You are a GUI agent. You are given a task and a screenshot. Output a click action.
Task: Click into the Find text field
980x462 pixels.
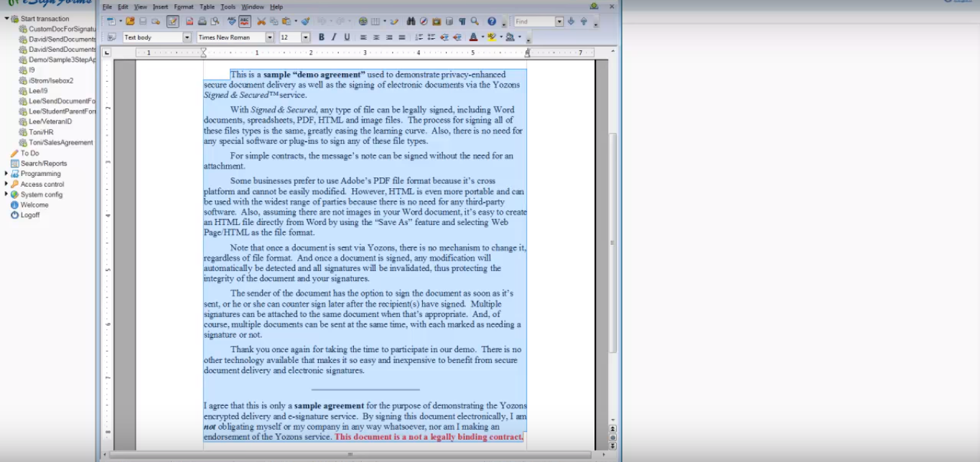tap(534, 22)
